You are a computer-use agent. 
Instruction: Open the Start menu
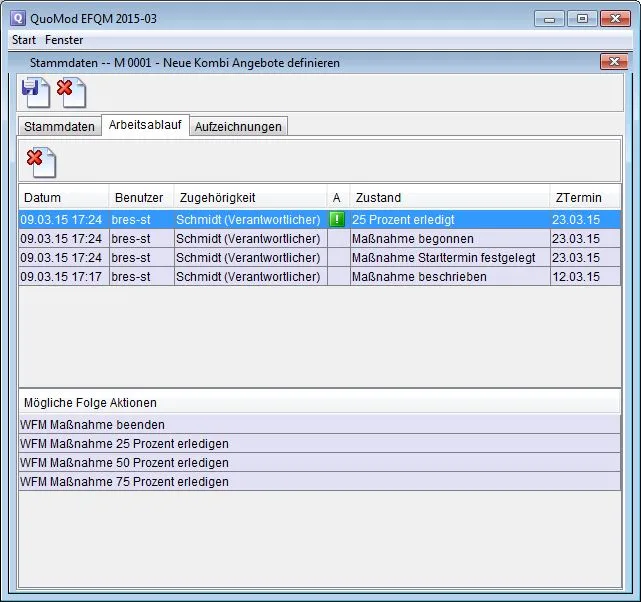(x=24, y=40)
